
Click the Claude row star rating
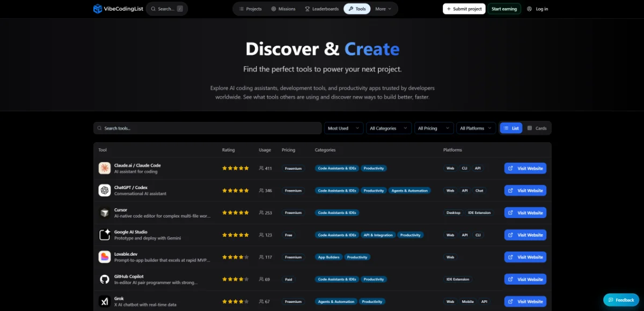tap(236, 168)
